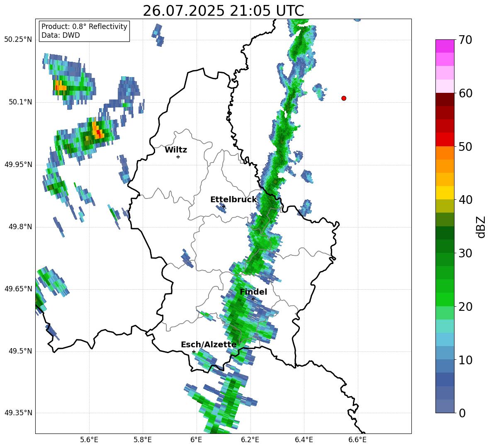Screen dimensions: 491x448
Task: Click the 50.25°N latitude label
Action: tap(18, 40)
